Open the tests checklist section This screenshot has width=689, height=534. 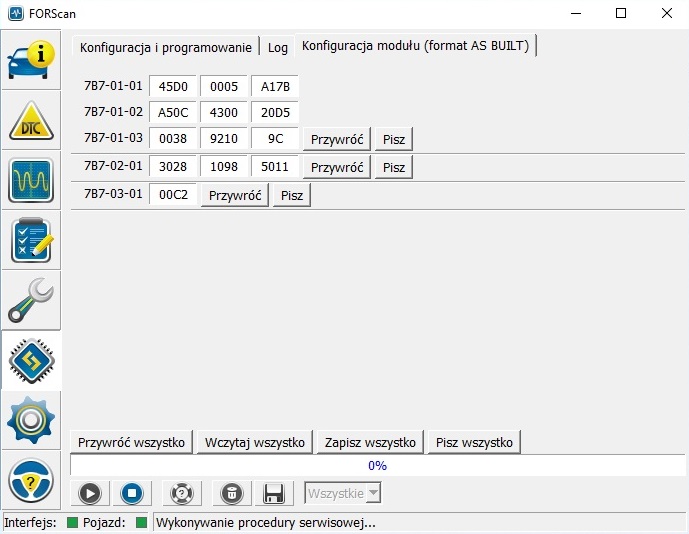coord(31,241)
